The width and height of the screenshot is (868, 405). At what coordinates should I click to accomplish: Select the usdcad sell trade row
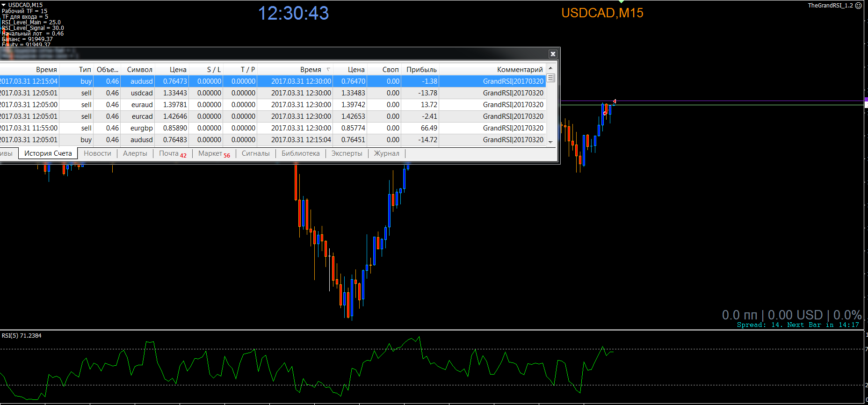pyautogui.click(x=273, y=93)
